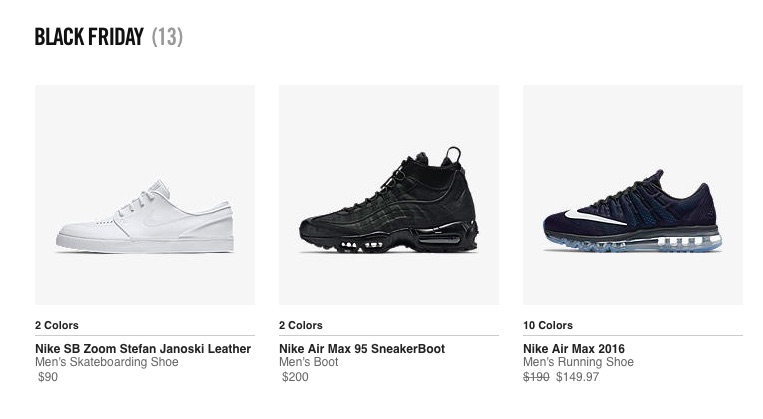The height and width of the screenshot is (419, 763).
Task: Click the crossed-out $190 original price
Action: (536, 377)
